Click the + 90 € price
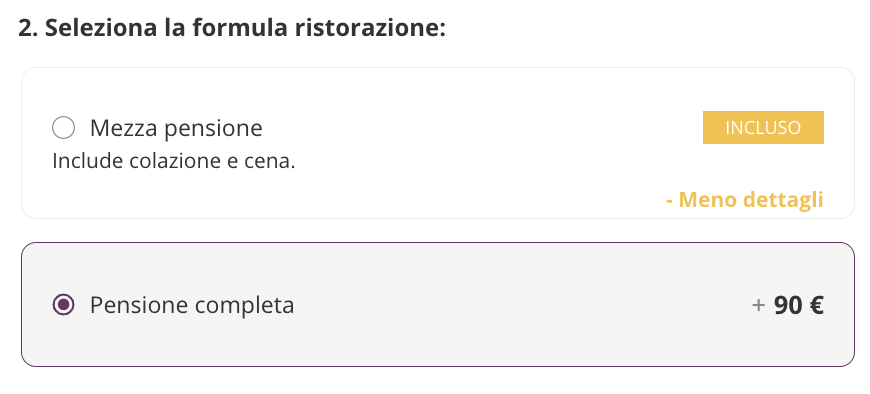The width and height of the screenshot is (870, 394). (787, 305)
